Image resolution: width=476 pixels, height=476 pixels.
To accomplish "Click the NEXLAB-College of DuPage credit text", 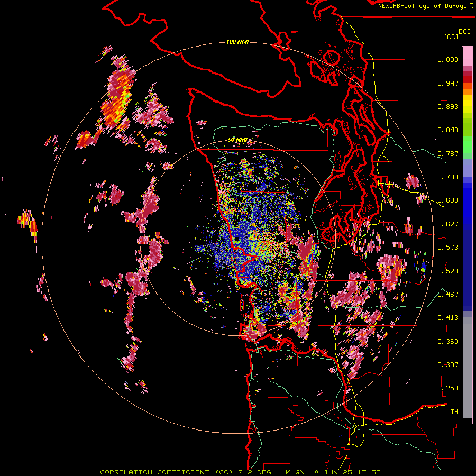I will point(423,6).
